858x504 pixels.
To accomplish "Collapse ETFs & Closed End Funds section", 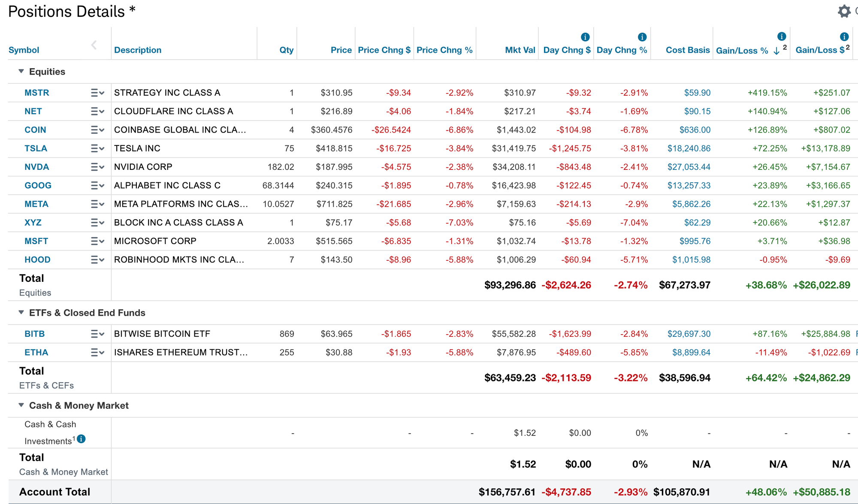I will pos(21,313).
